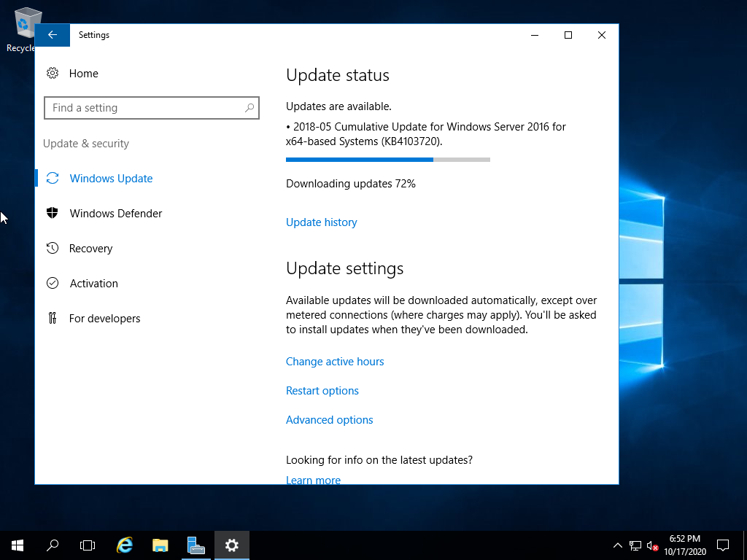The height and width of the screenshot is (560, 747).
Task: Select the For developers tools icon
Action: click(53, 318)
